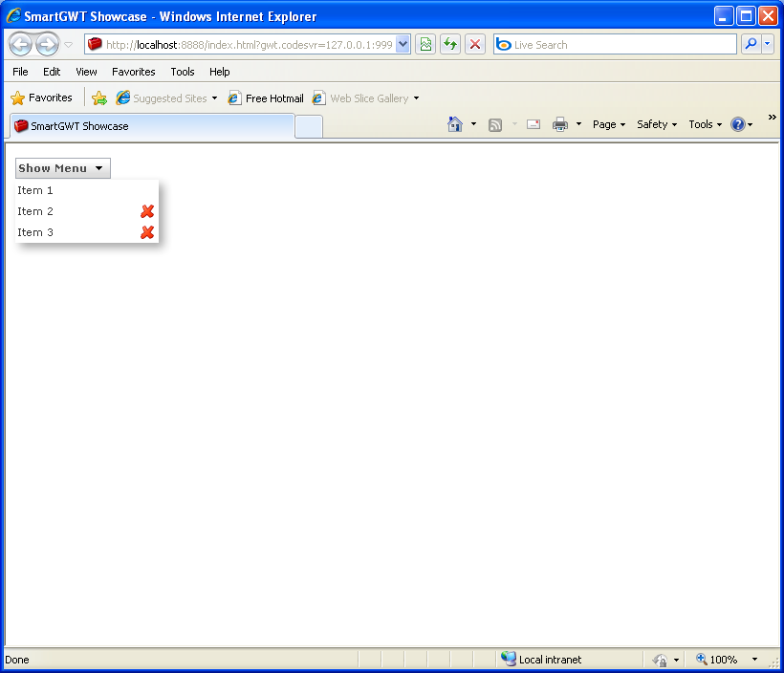Viewport: 784px width, 673px height.
Task: Open the Free Hotmail link
Action: [266, 98]
